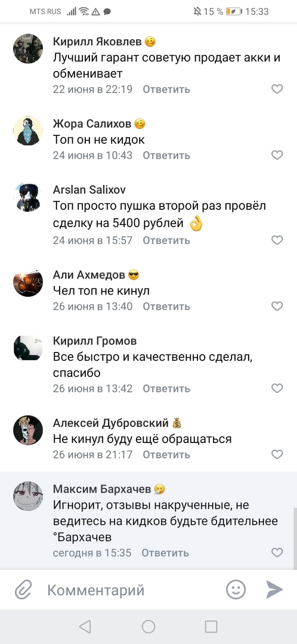297x644 pixels.
Task: Reply to Arslan Salixov's comment
Action: click(166, 240)
